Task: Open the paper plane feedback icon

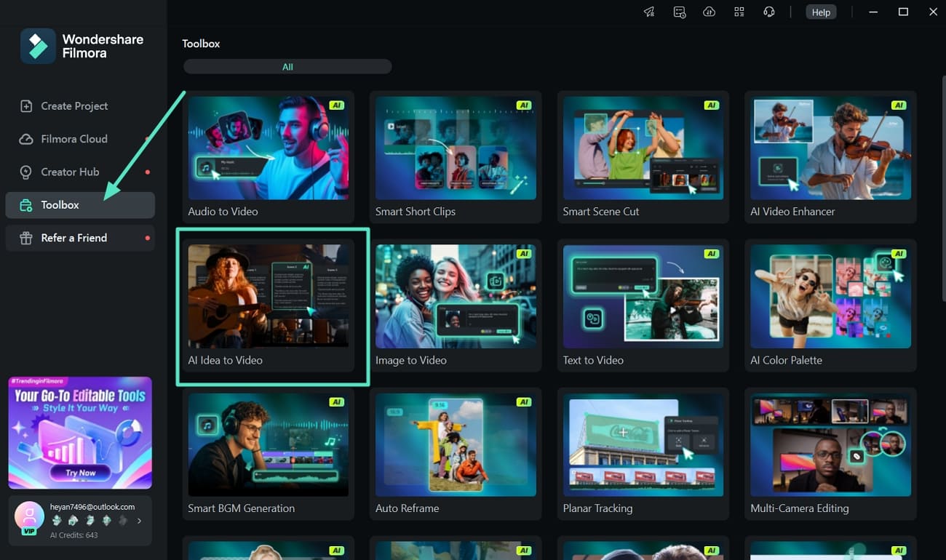Action: pos(649,12)
